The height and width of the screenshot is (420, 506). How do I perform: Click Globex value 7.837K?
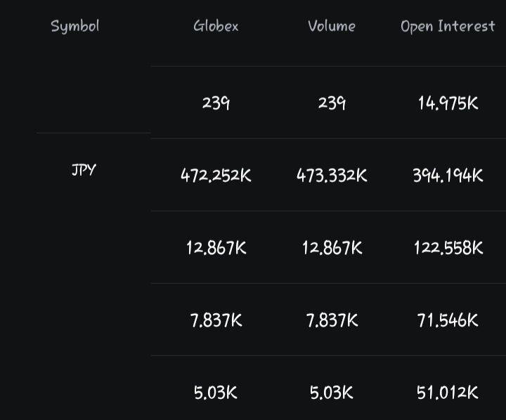click(x=216, y=320)
